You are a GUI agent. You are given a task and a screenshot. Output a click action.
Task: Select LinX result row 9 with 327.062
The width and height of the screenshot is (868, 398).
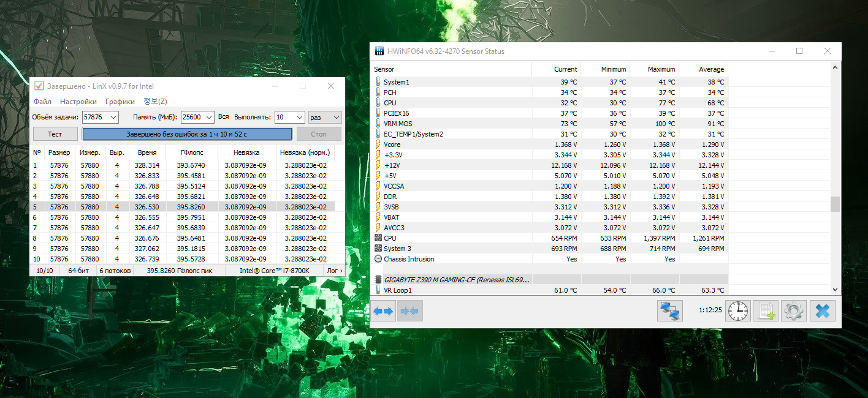183,249
